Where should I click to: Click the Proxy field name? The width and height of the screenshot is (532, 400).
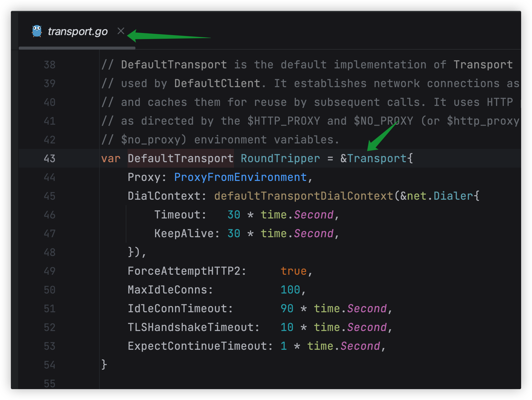pyautogui.click(x=144, y=177)
